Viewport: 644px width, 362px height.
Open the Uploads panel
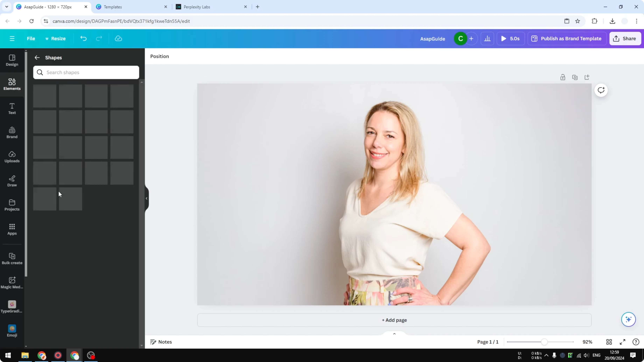[x=12, y=157]
